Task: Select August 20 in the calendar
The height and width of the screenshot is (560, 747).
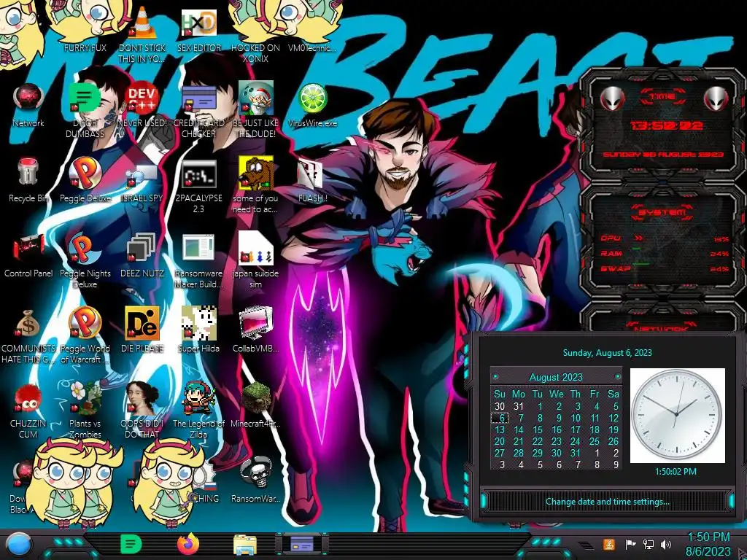Action: click(499, 441)
